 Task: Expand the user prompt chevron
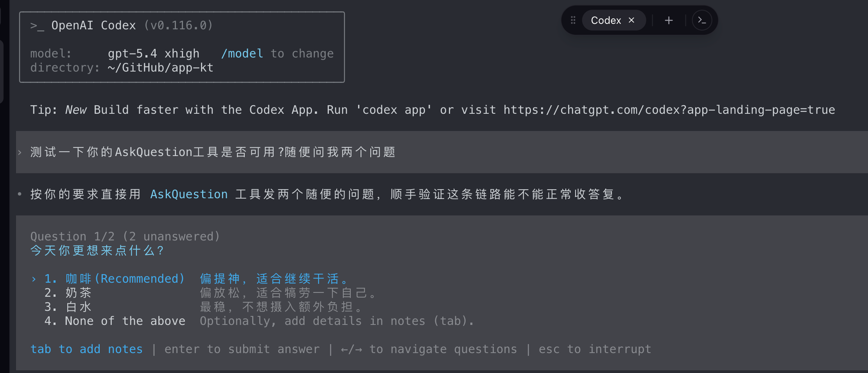click(x=20, y=152)
